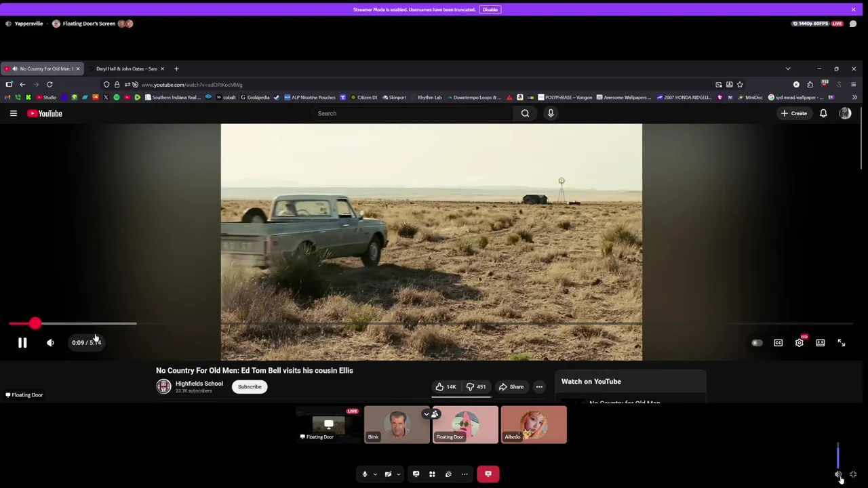Switch the video to theater mode
868x488 pixels.
[x=821, y=343]
